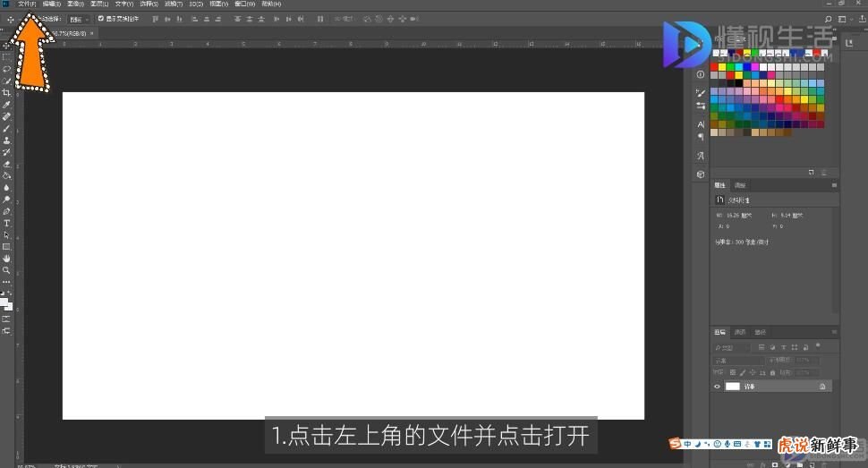The height and width of the screenshot is (468, 868).
Task: Select the Blur tool
Action: [x=6, y=188]
